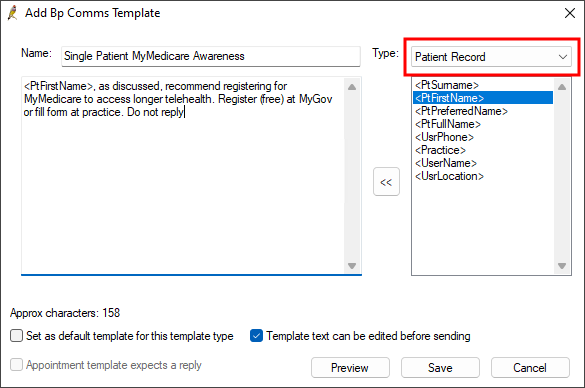Tick Appointment template expects a reply checkbox

pos(16,364)
